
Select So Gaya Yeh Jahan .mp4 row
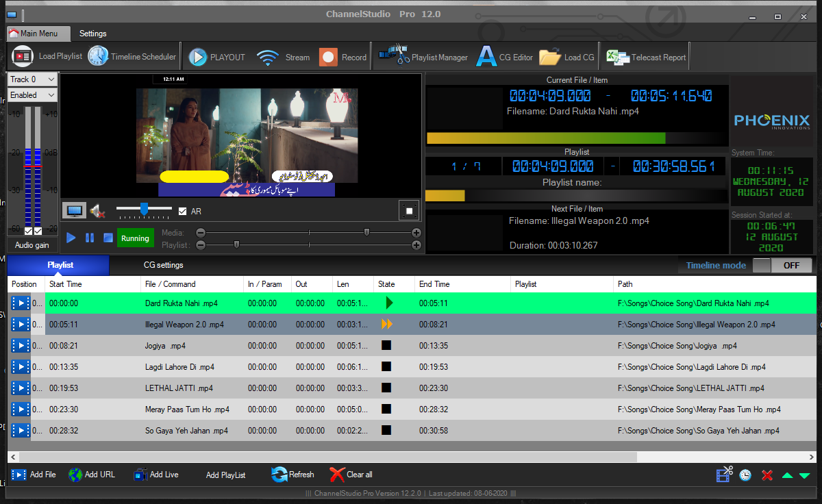click(412, 431)
